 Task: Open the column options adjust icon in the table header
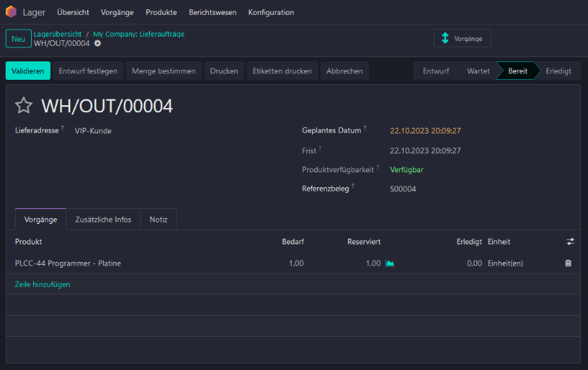coord(570,241)
